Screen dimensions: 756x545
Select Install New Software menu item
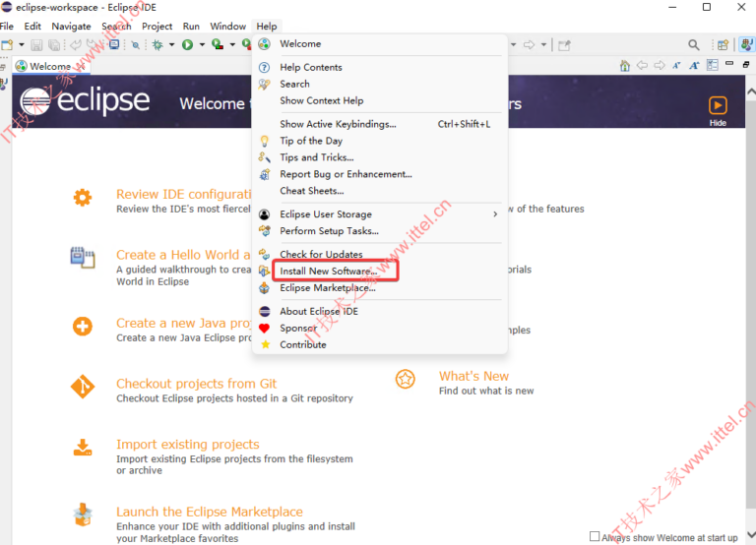point(328,272)
